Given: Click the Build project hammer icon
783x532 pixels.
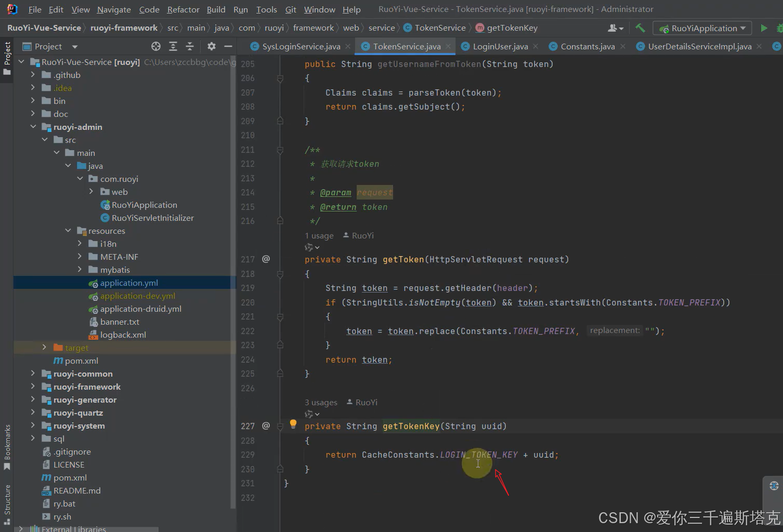Looking at the screenshot, I should pos(640,28).
